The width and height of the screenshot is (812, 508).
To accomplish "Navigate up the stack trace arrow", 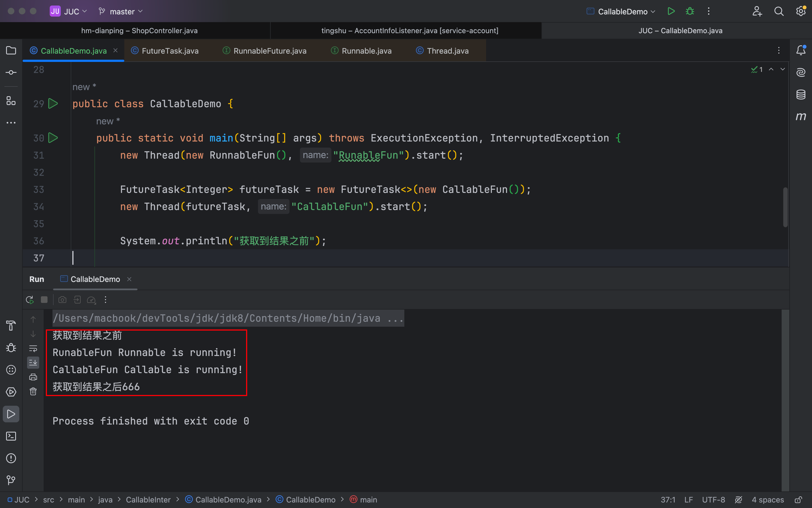I will (x=33, y=320).
